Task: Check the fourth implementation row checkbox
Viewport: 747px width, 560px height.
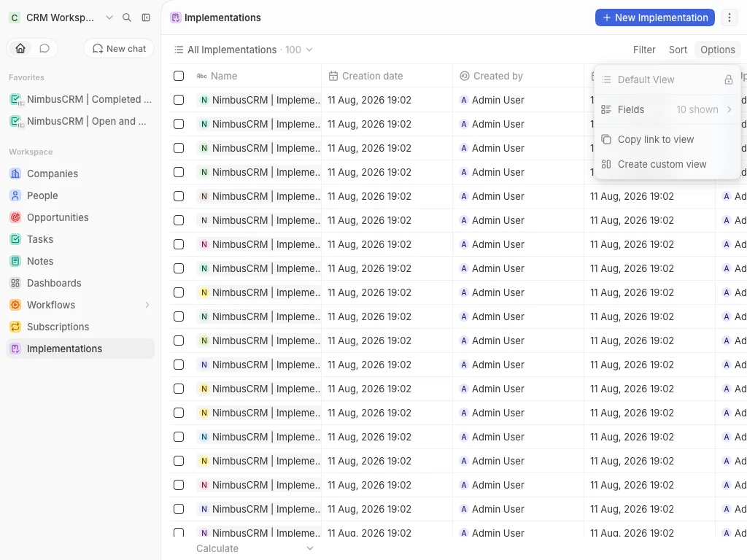Action: pyautogui.click(x=179, y=172)
